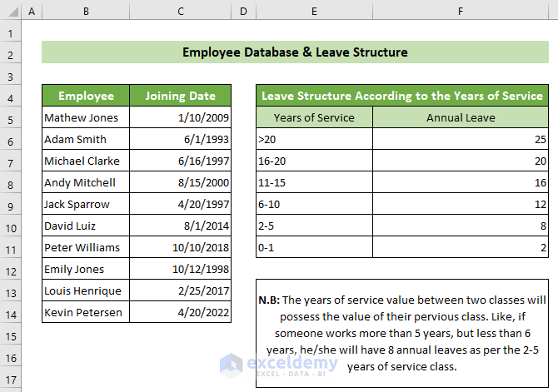This screenshot has height=392, width=558.
Task: Select row 5 header
Action: pos(10,118)
